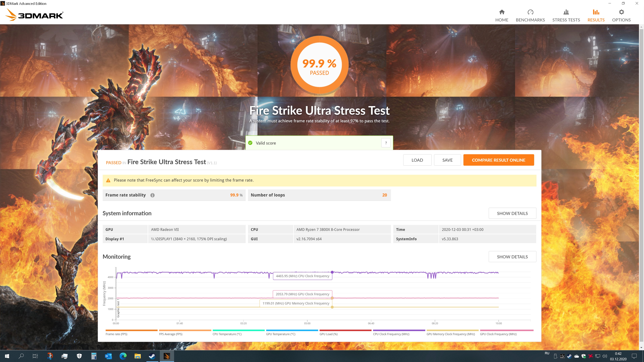Click the valid score help question mark

[386, 143]
